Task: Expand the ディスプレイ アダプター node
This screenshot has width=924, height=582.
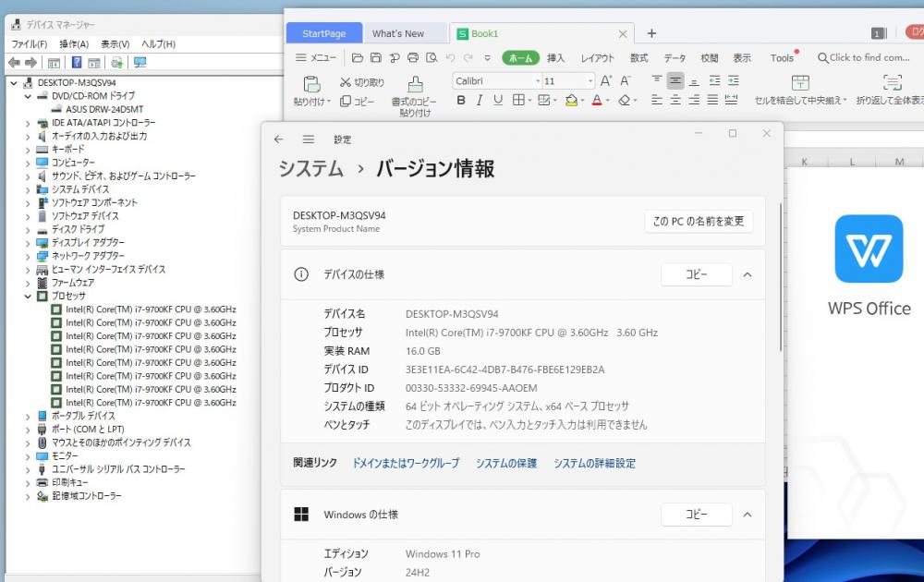Action: pyautogui.click(x=28, y=243)
